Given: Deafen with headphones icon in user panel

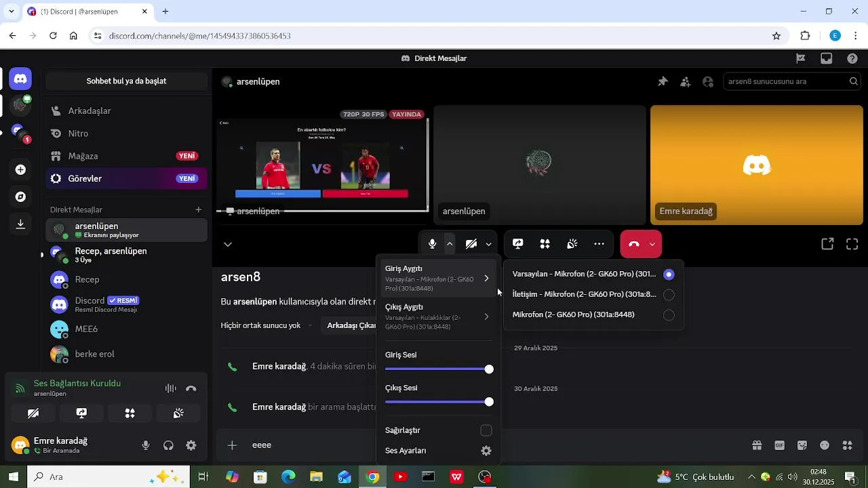Looking at the screenshot, I should [x=168, y=445].
